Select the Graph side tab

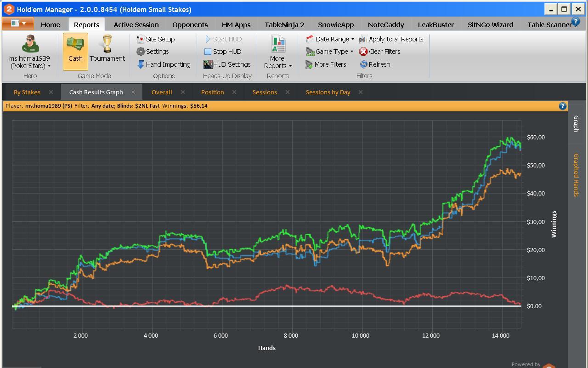(x=577, y=124)
